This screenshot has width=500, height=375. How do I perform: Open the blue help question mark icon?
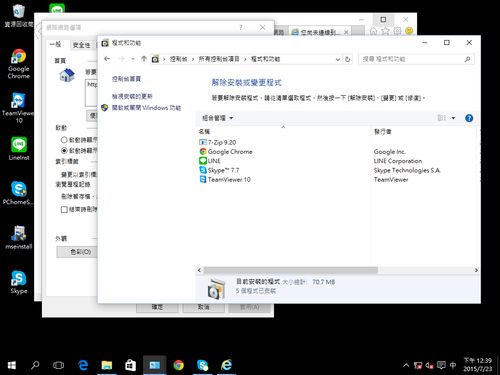coord(469,118)
